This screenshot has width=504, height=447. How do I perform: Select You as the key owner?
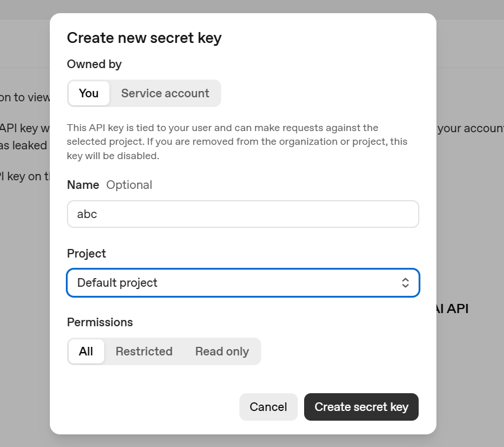[89, 93]
